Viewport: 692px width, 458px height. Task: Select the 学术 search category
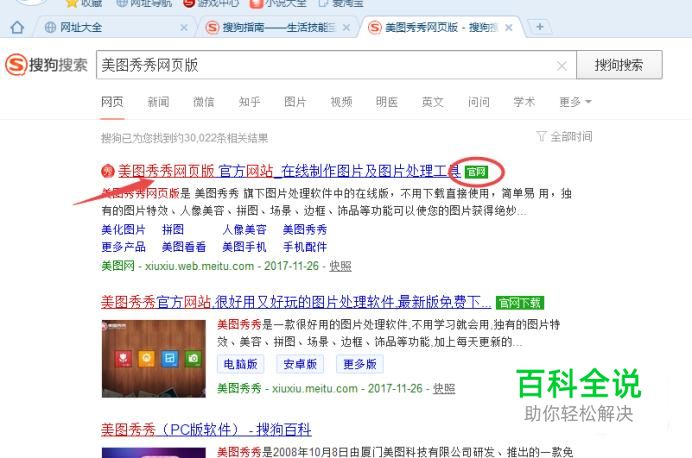tap(524, 102)
